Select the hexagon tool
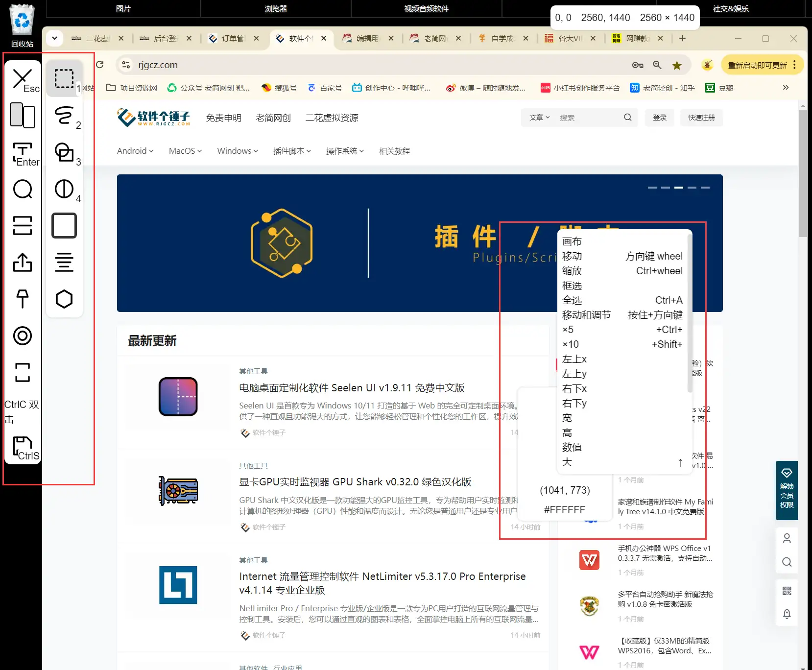812x670 pixels. (64, 299)
